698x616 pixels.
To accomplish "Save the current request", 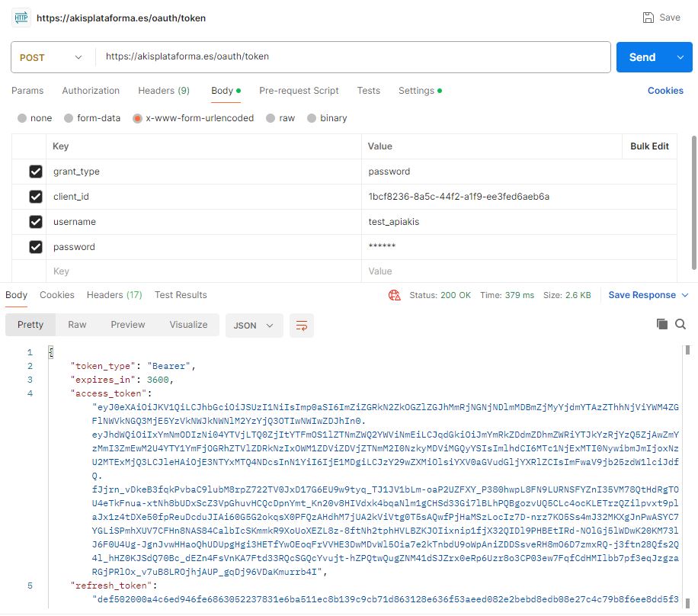I will 660,17.
